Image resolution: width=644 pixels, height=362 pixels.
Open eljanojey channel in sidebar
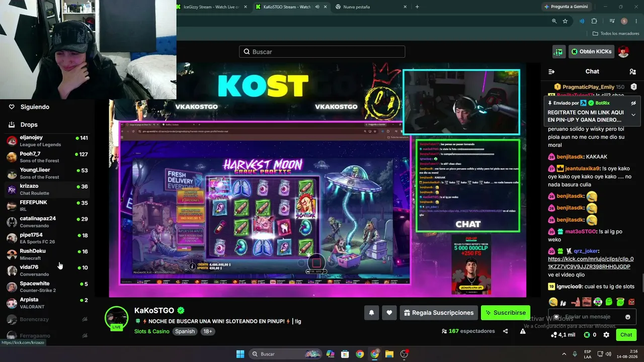coord(47,141)
